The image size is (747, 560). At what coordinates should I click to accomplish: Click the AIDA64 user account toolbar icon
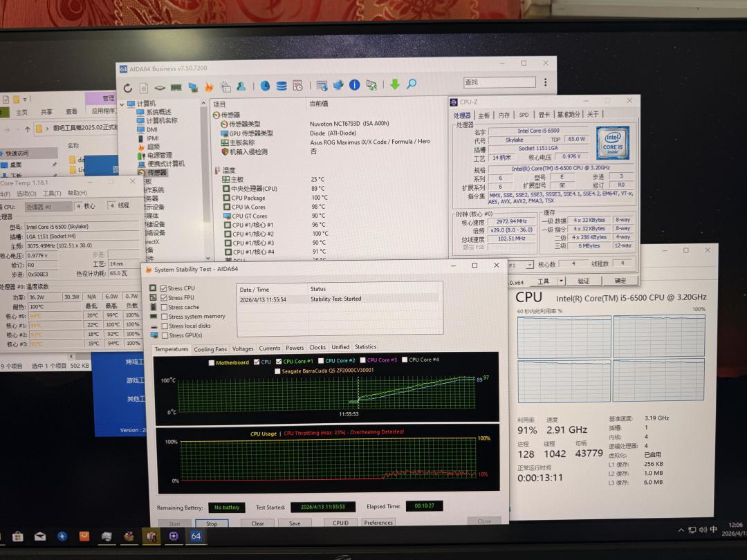point(241,86)
